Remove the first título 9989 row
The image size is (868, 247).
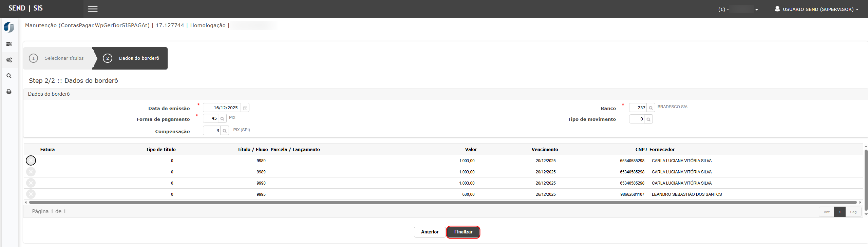tap(31, 160)
